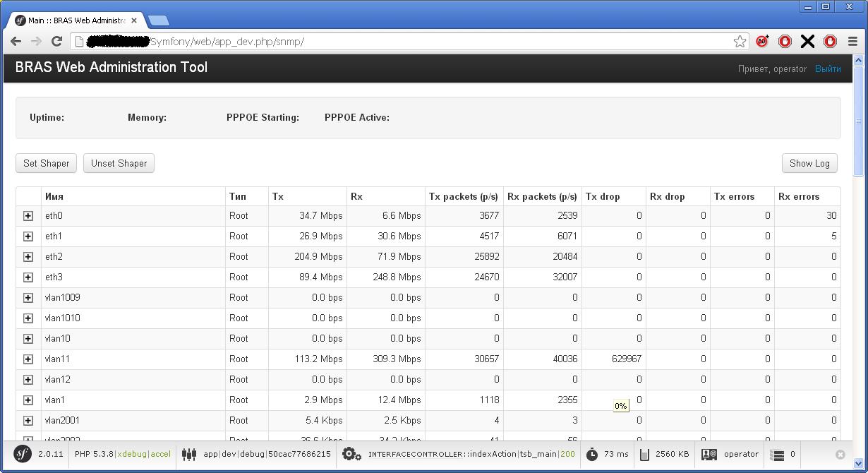Screen dimensions: 868x473
Task: Click the Tx errors column header
Action: (742, 197)
